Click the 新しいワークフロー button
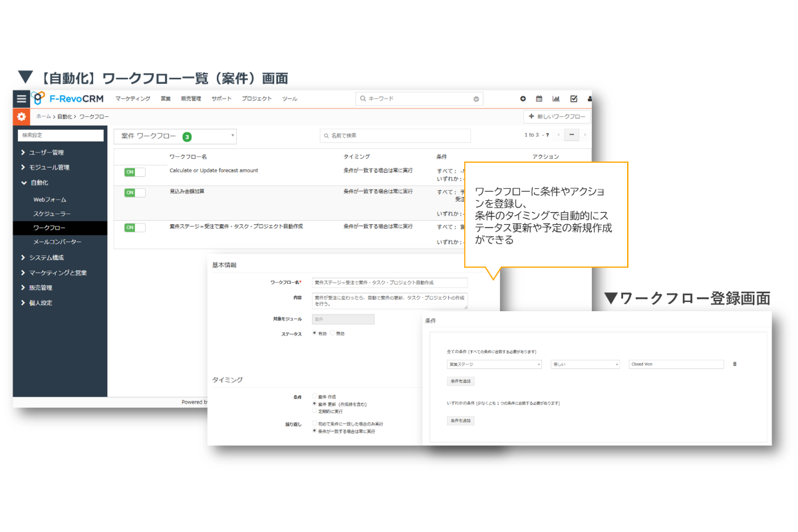 (x=557, y=117)
